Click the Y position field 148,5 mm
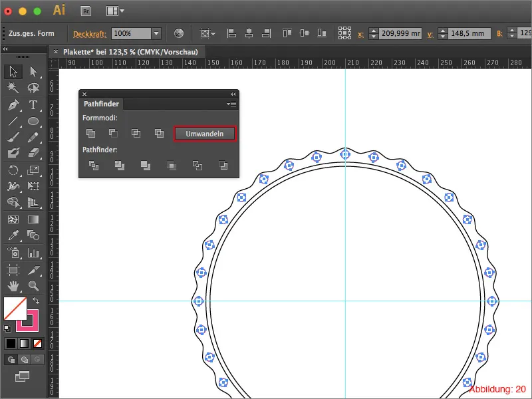The height and width of the screenshot is (399, 532). tap(469, 34)
